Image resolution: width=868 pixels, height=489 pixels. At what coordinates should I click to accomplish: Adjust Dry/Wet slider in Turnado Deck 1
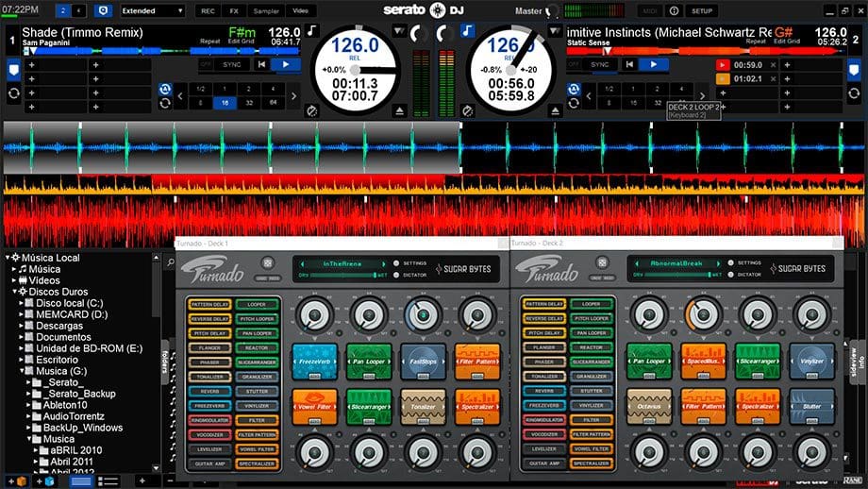342,275
